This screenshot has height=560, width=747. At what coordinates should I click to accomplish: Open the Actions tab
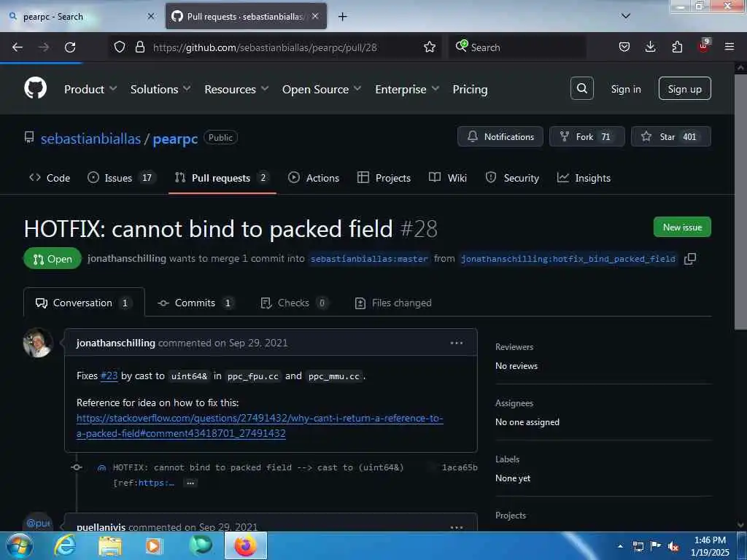(314, 178)
